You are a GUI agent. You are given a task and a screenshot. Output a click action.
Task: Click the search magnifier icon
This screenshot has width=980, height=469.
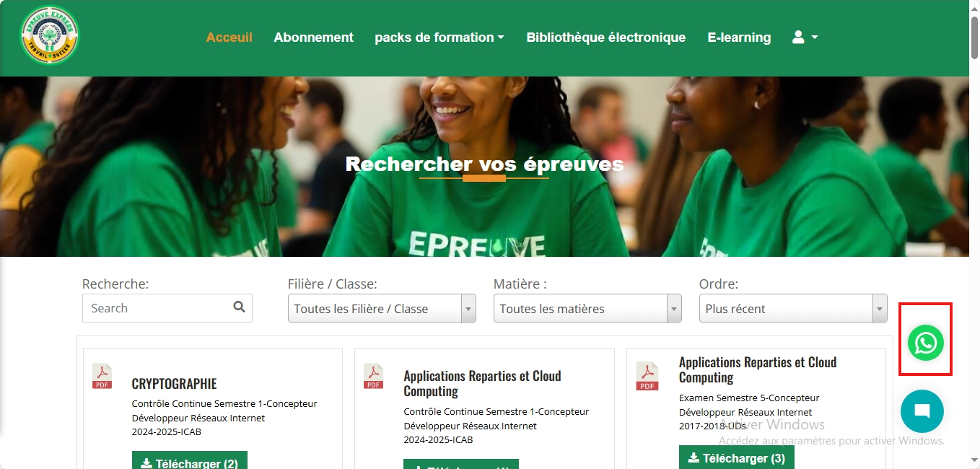point(240,307)
